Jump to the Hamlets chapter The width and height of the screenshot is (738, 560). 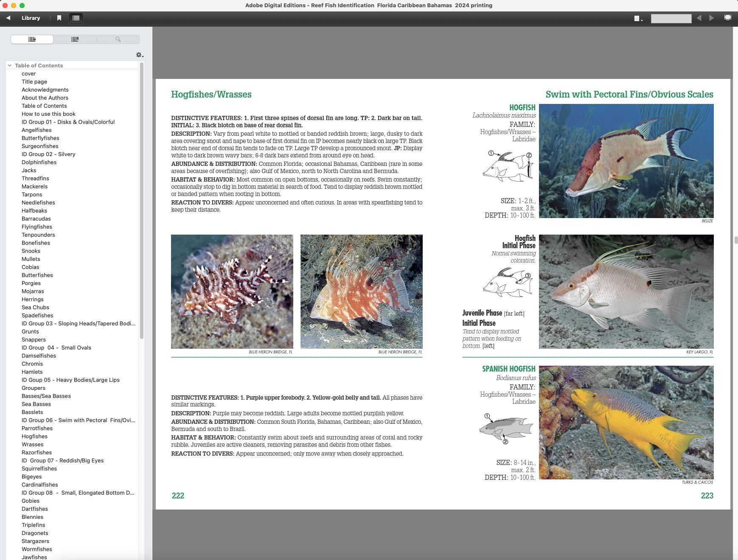tap(32, 372)
